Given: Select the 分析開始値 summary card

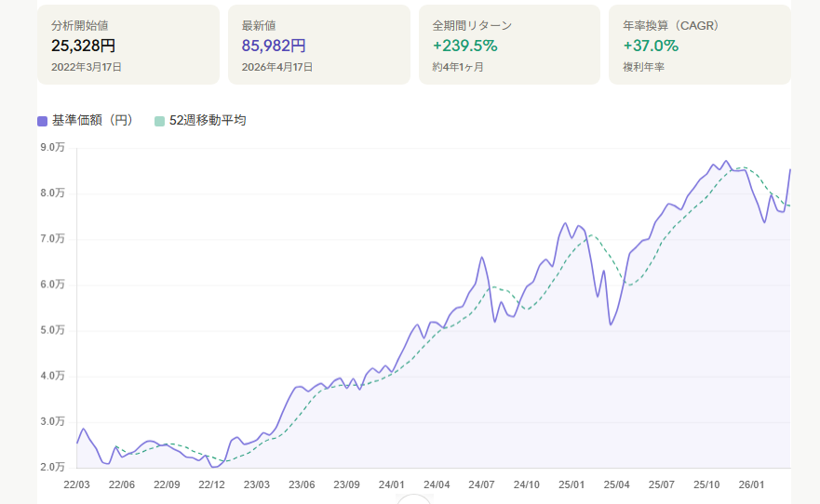Looking at the screenshot, I should [128, 45].
